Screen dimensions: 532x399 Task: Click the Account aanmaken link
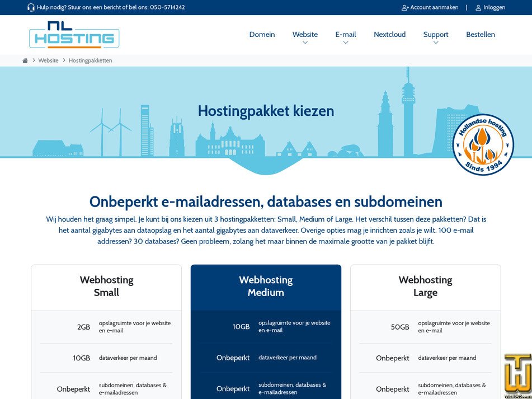click(434, 7)
